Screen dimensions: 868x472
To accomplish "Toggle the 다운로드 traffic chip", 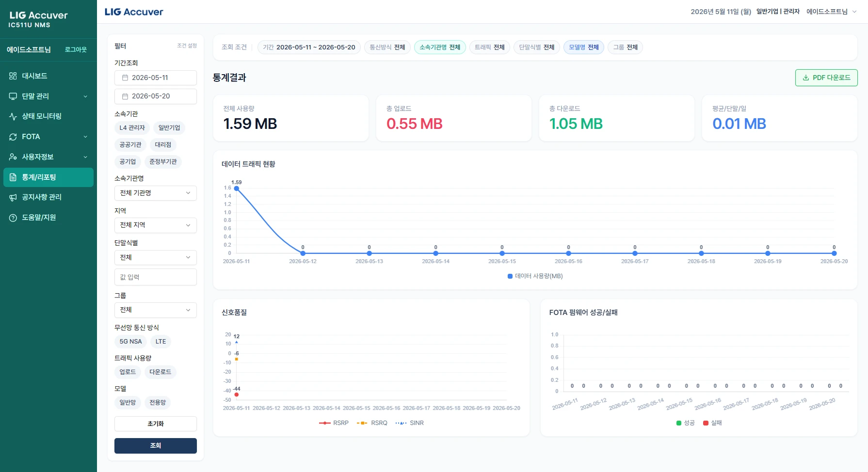I will pyautogui.click(x=161, y=372).
